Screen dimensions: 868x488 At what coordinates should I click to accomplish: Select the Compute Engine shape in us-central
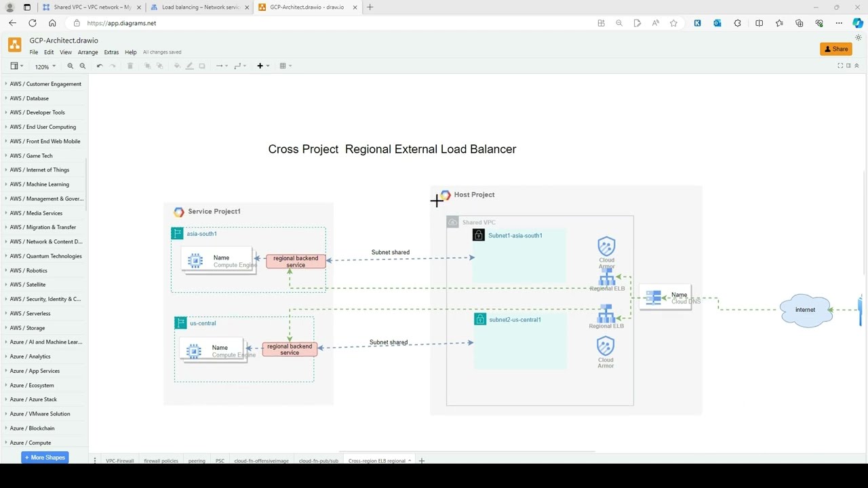coord(212,350)
